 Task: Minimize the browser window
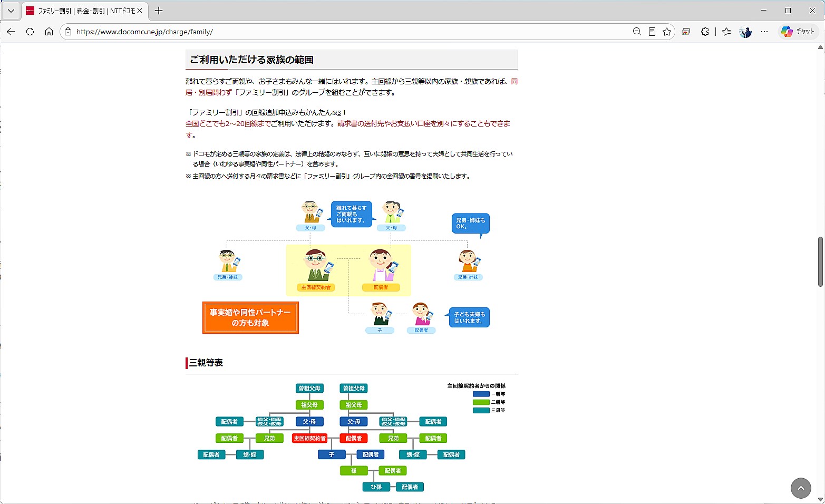(x=764, y=11)
